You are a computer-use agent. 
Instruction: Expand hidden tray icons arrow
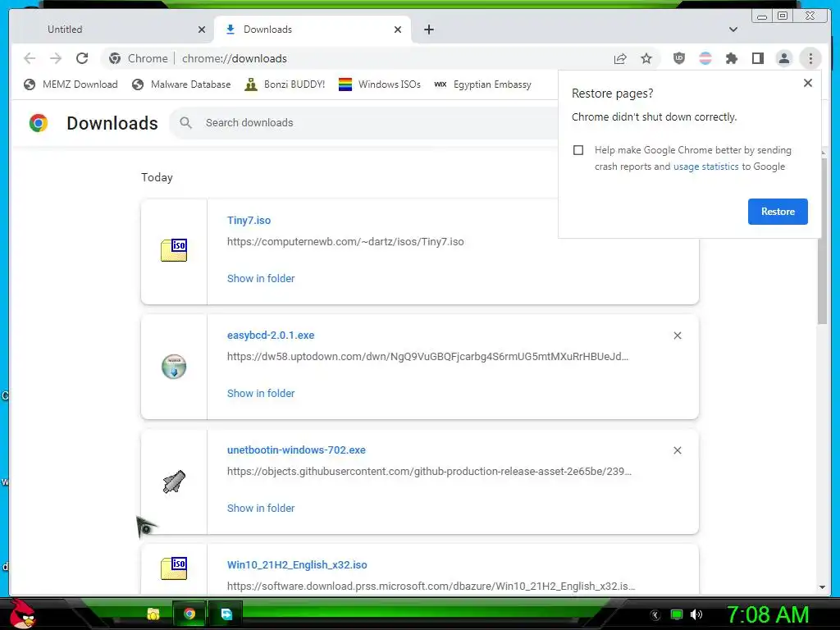(x=655, y=615)
